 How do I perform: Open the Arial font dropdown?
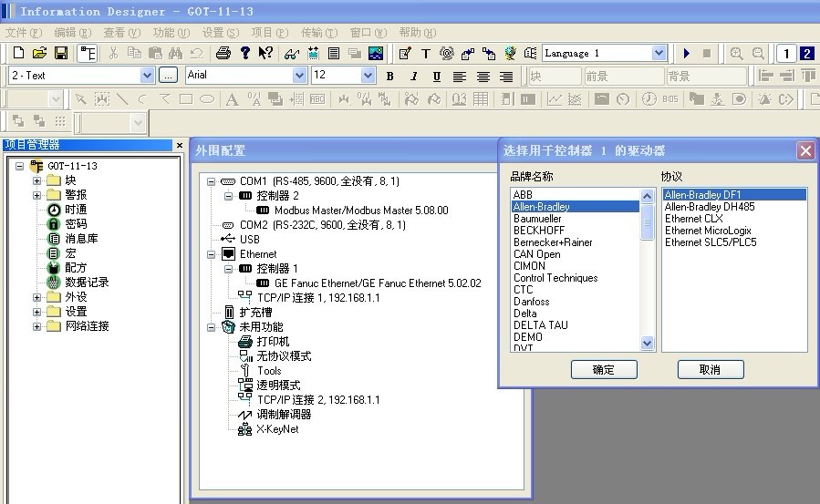point(299,76)
